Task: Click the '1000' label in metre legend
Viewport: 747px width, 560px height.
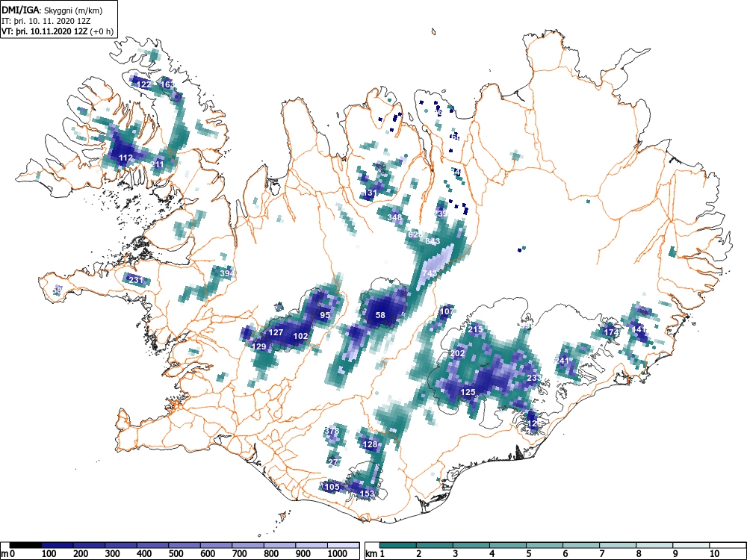Action: (337, 554)
